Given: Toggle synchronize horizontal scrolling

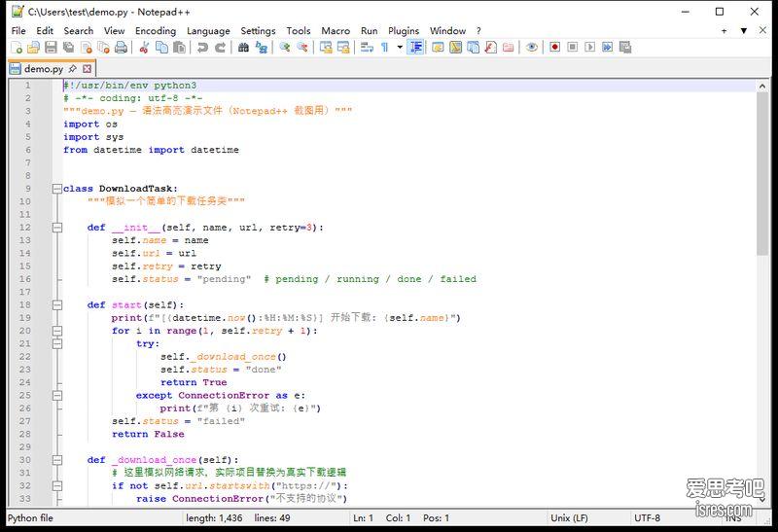Looking at the screenshot, I should coord(343,47).
